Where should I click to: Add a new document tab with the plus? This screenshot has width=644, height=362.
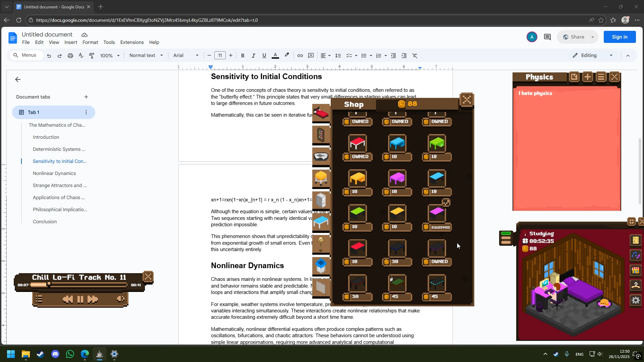[x=86, y=97]
